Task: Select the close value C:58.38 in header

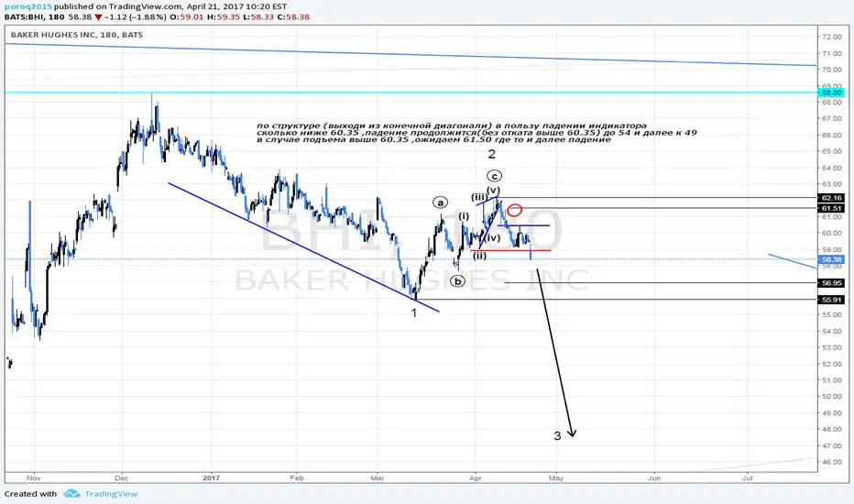Action: 293,16
